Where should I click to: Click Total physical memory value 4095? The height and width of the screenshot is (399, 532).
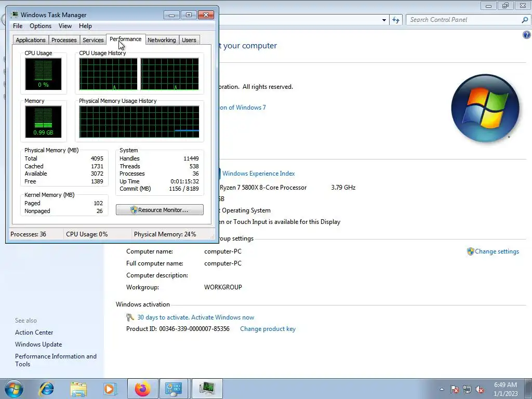tap(97, 158)
